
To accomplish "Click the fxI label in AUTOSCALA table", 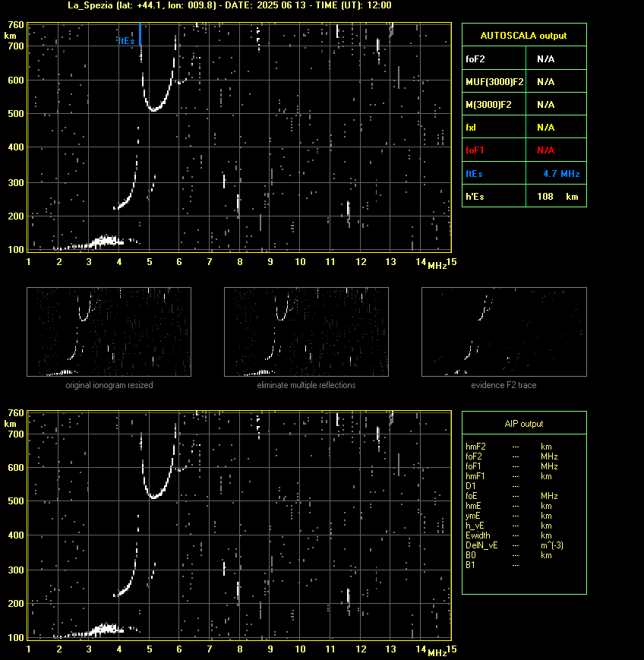I will [x=471, y=127].
